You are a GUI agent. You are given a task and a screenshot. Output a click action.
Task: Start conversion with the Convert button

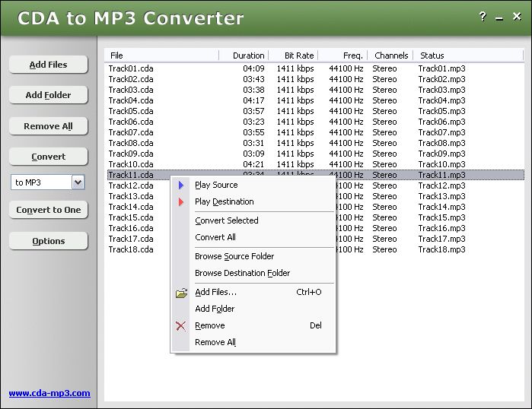[x=48, y=157]
